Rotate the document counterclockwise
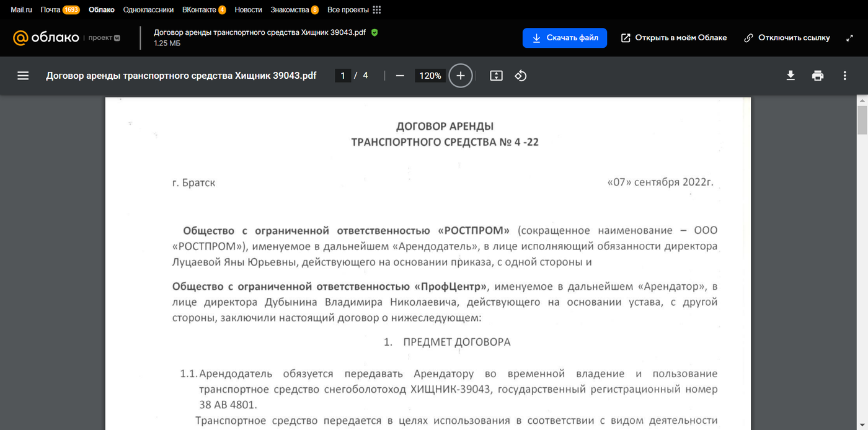The height and width of the screenshot is (430, 868). pyautogui.click(x=521, y=76)
